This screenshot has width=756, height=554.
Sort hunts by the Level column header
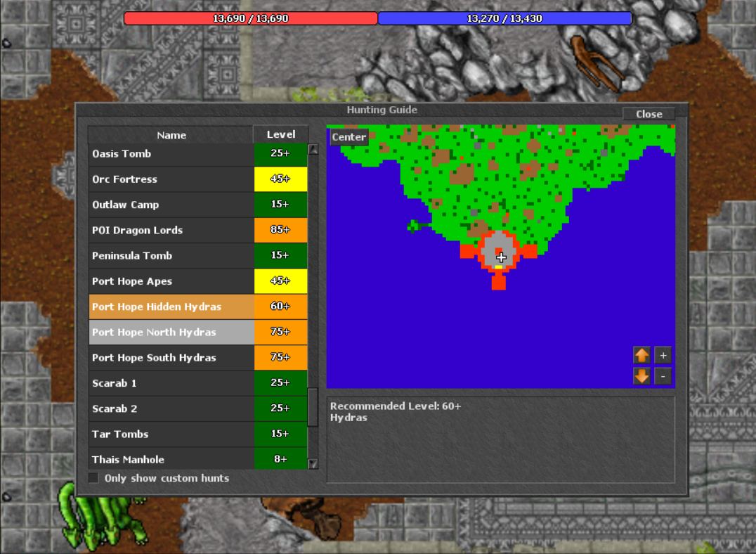click(280, 134)
